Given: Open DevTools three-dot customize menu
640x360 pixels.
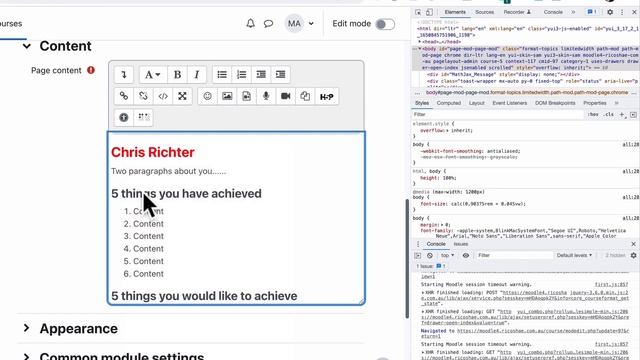Looking at the screenshot, I should coord(622,12).
